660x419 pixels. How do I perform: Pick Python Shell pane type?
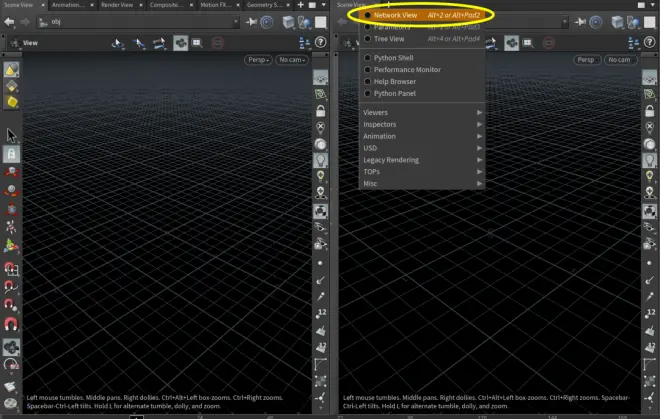point(422,58)
